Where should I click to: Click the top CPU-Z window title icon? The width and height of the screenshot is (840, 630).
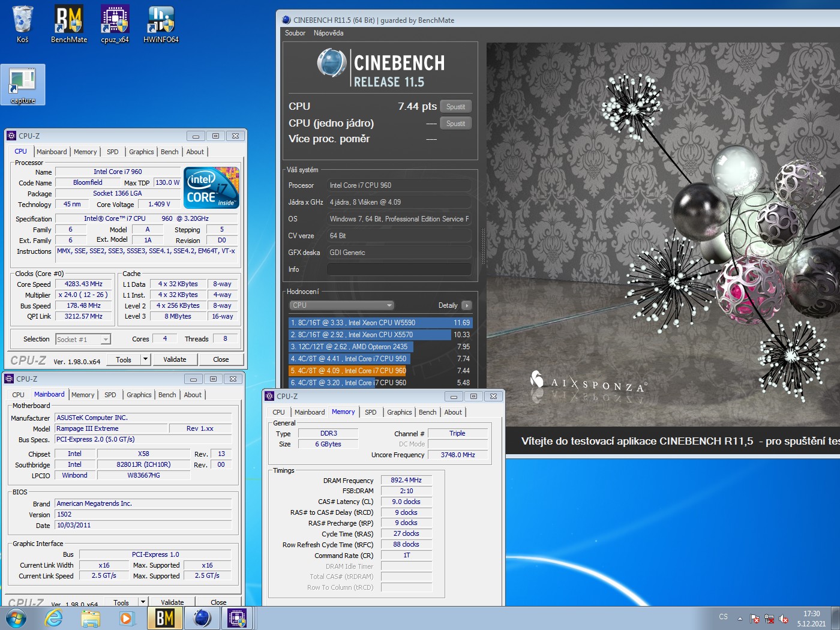click(11, 136)
